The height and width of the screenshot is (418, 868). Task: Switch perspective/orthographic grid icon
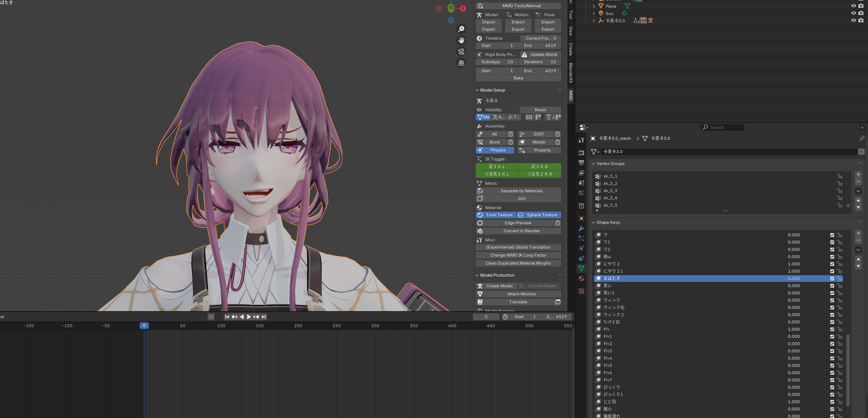461,63
